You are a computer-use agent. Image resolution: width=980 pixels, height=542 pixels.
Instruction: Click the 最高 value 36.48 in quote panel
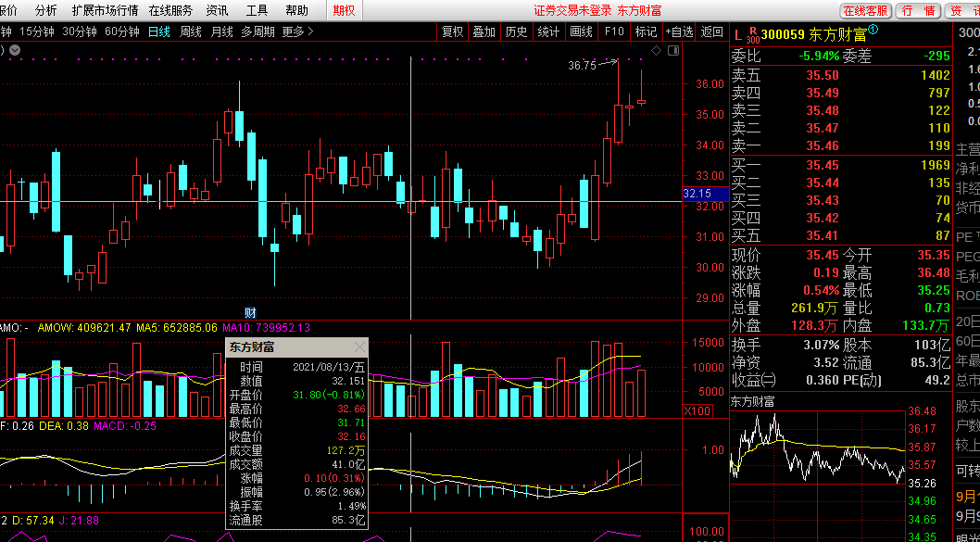[934, 272]
